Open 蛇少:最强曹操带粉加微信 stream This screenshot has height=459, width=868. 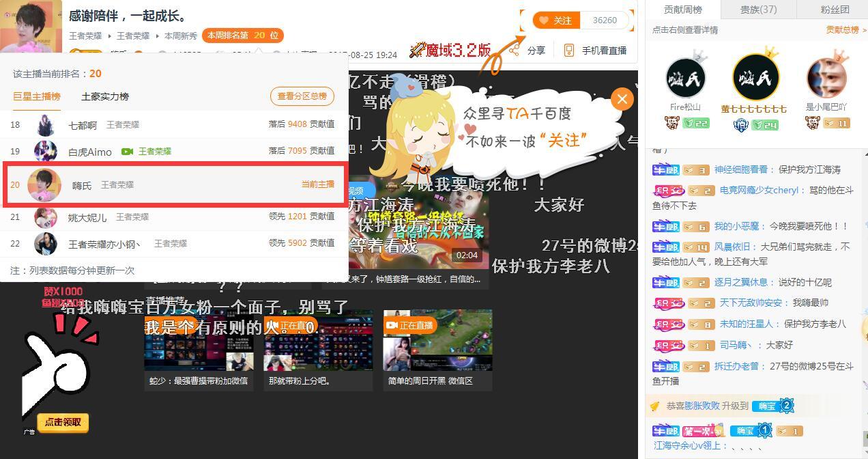coord(199,350)
